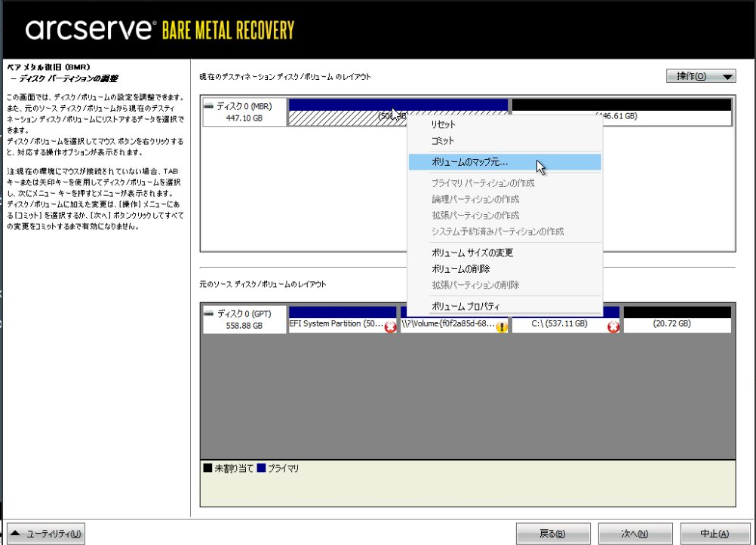Select the EFI System Partition source volume
Image resolution: width=756 pixels, height=545 pixels.
pos(343,319)
